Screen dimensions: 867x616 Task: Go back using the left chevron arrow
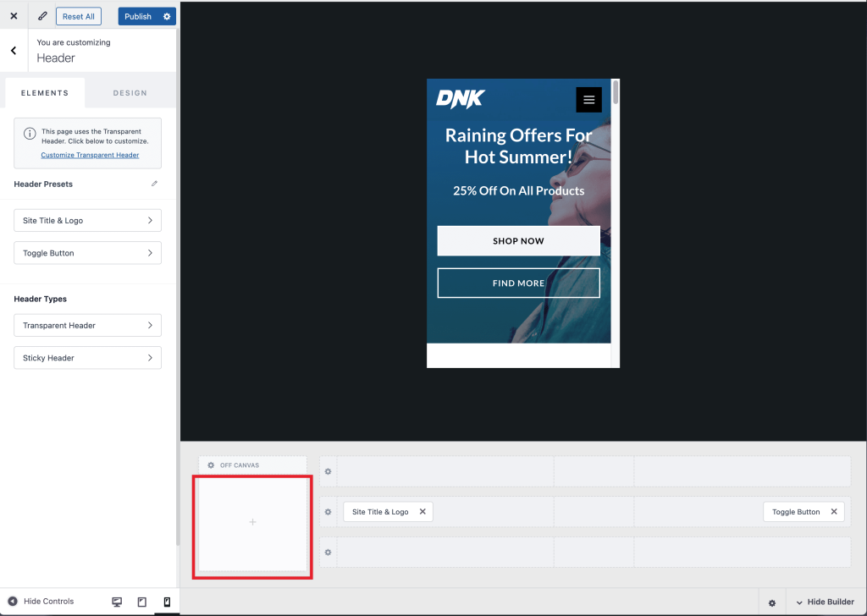[14, 51]
